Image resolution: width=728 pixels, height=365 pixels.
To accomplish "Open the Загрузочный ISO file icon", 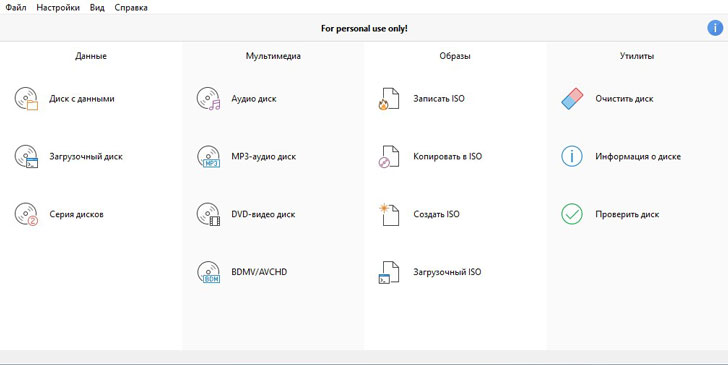I will [x=389, y=272].
